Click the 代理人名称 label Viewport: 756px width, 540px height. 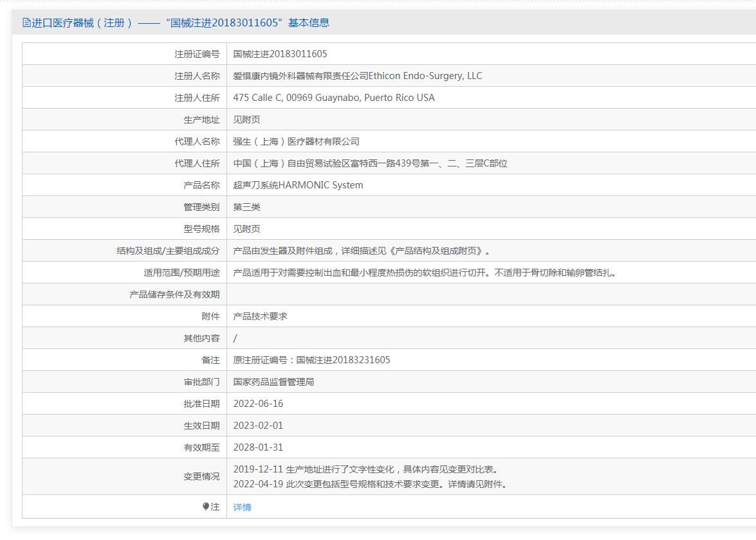(x=197, y=141)
